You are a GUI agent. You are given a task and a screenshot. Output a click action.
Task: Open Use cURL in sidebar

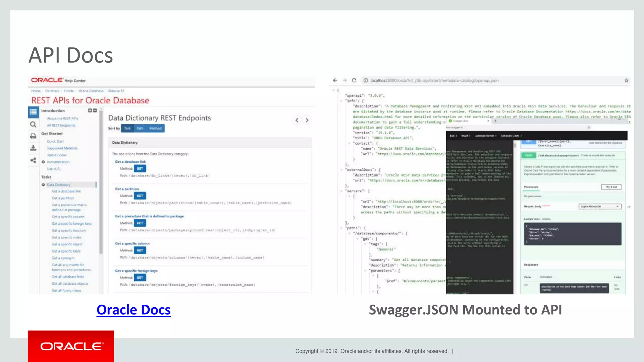tap(54, 169)
